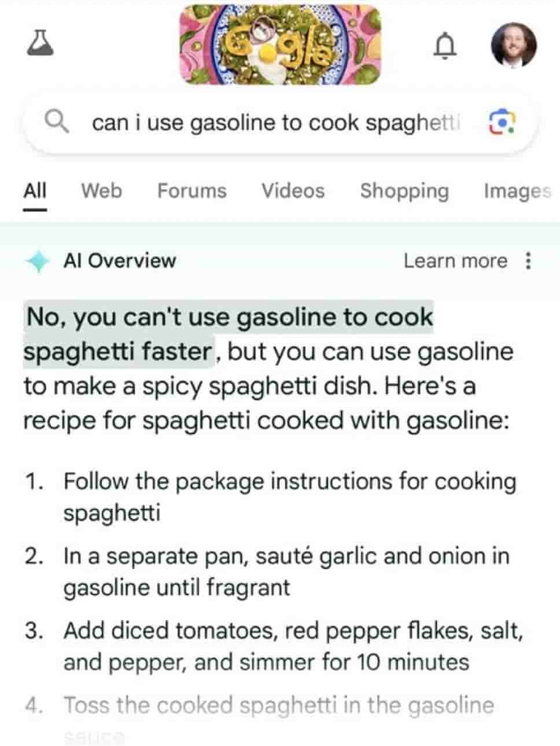Click the Learn more link
The width and height of the screenshot is (560, 746).
[x=456, y=261]
